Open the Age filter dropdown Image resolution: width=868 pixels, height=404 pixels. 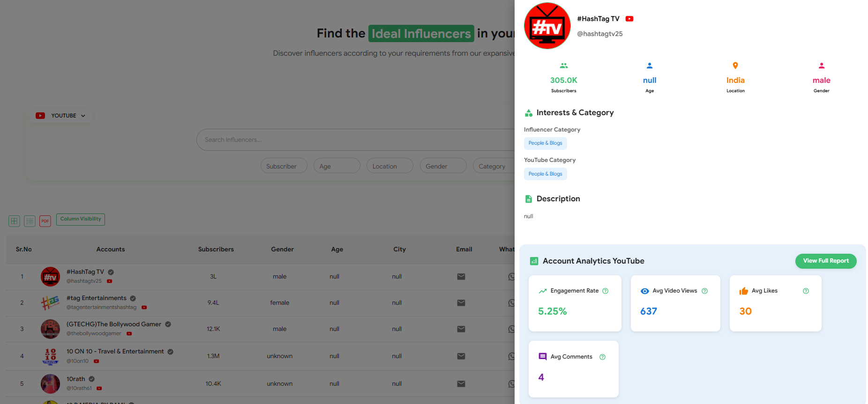click(337, 166)
